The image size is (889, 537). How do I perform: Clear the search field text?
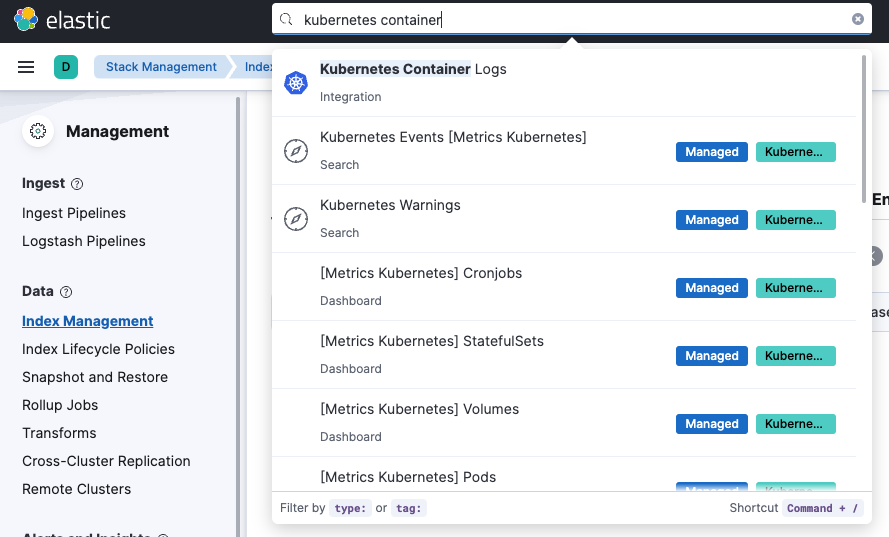(858, 19)
